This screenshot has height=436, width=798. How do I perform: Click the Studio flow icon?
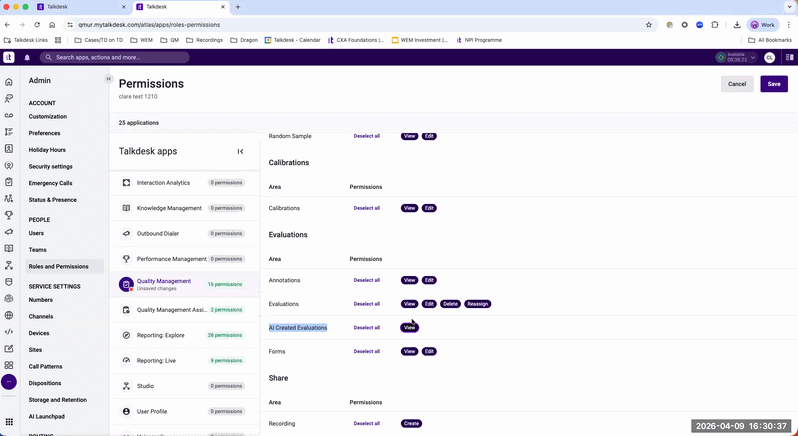[126, 386]
